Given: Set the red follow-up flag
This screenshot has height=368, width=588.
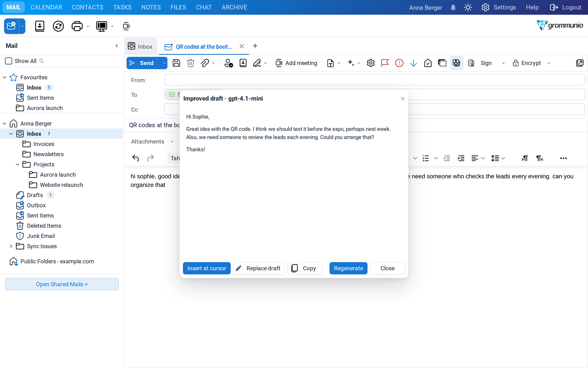Looking at the screenshot, I should (385, 63).
